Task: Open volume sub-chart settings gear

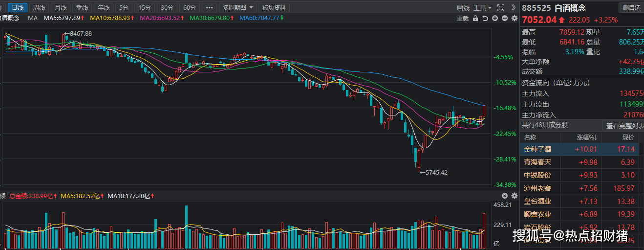Action: [x=514, y=196]
